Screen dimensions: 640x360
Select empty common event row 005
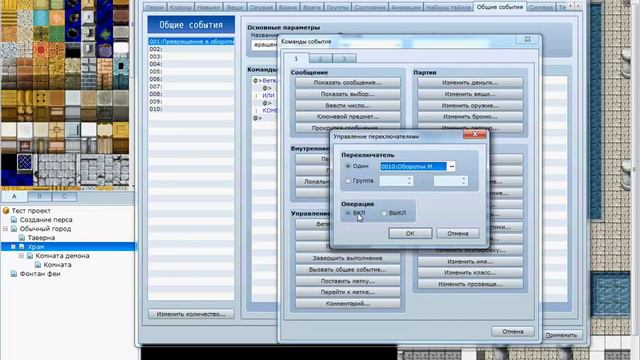pos(191,71)
